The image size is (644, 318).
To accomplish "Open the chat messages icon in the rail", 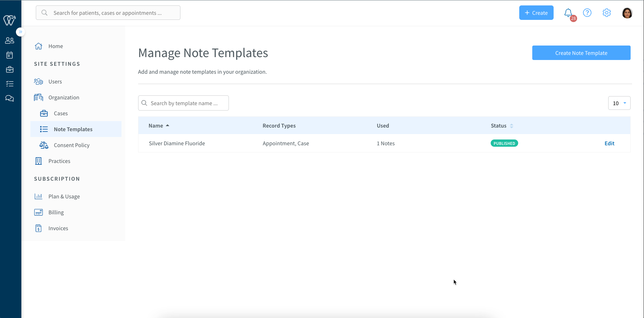I will (x=10, y=98).
